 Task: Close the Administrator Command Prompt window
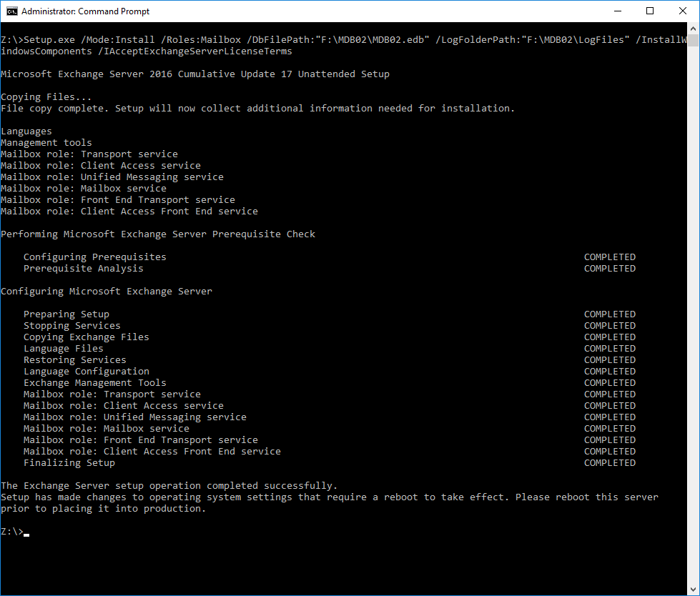pyautogui.click(x=683, y=11)
